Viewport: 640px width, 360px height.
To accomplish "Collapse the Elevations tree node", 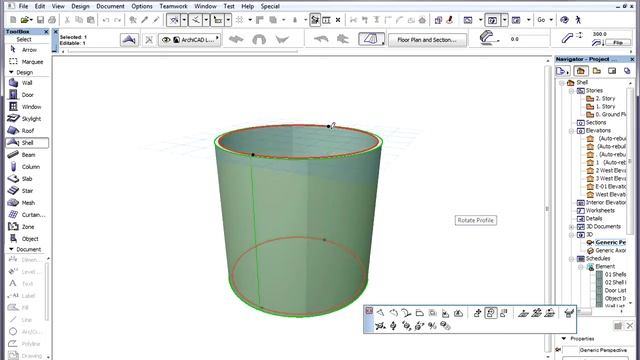I will pos(571,131).
